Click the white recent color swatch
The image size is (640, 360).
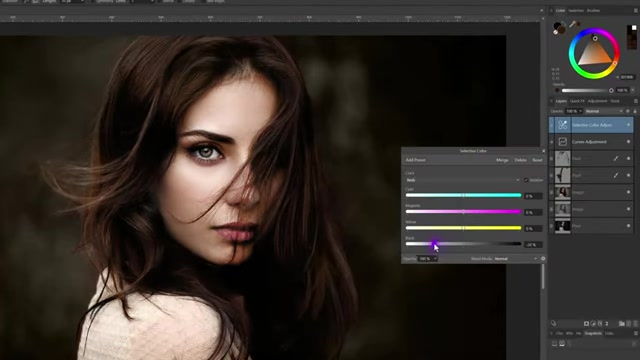click(x=634, y=28)
